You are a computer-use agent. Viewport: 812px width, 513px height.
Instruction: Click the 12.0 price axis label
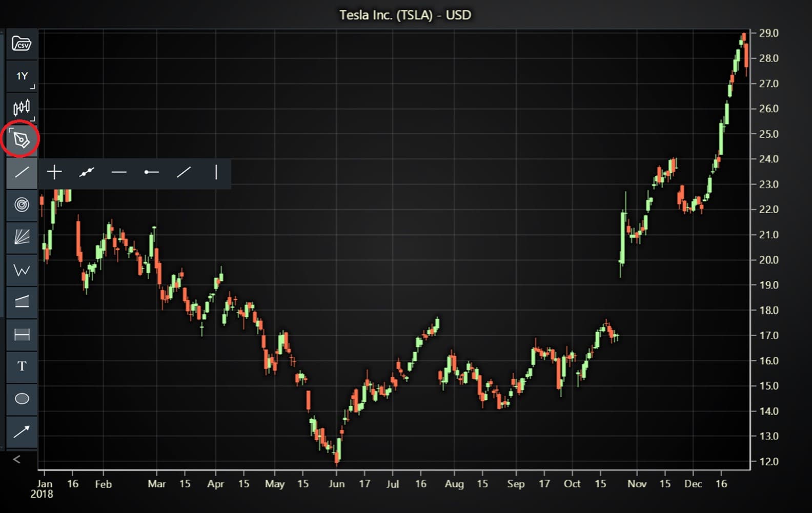768,461
